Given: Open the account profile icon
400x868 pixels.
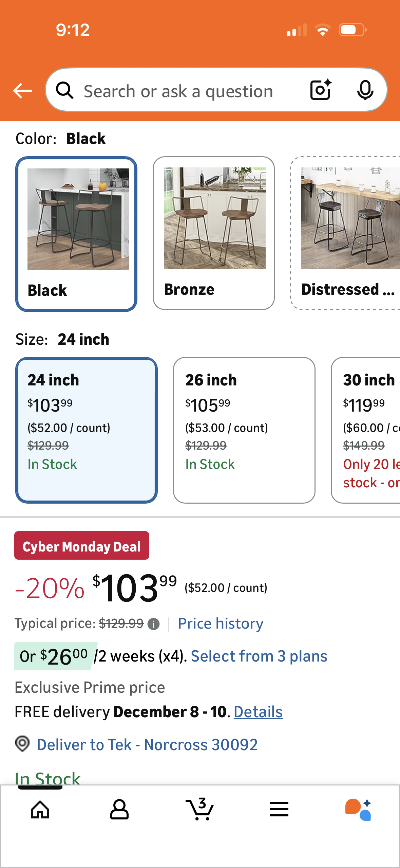Looking at the screenshot, I should (119, 810).
